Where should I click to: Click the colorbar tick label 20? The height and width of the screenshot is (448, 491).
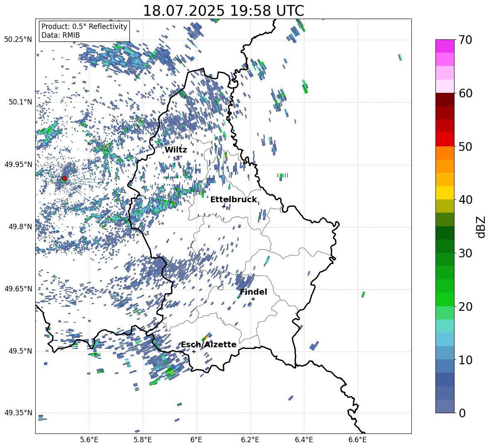[x=465, y=307]
